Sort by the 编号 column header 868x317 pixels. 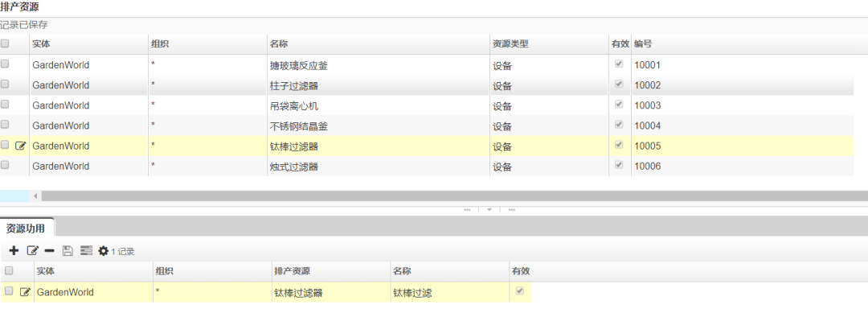pos(643,43)
